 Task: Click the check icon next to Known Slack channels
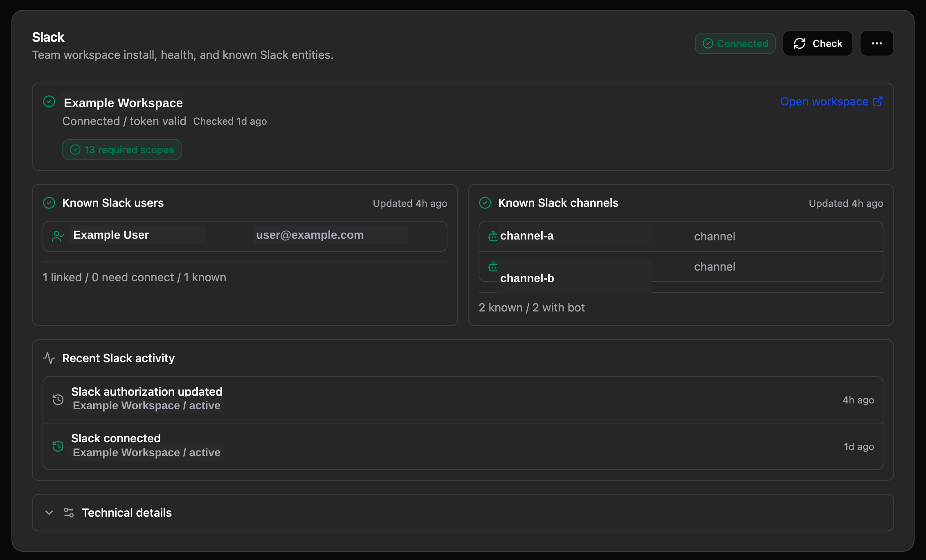pyautogui.click(x=485, y=203)
